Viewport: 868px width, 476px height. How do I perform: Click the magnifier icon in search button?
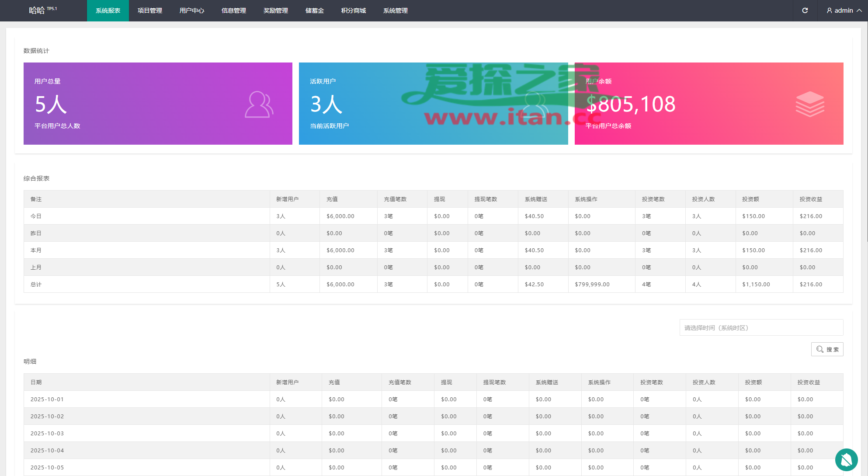click(819, 349)
